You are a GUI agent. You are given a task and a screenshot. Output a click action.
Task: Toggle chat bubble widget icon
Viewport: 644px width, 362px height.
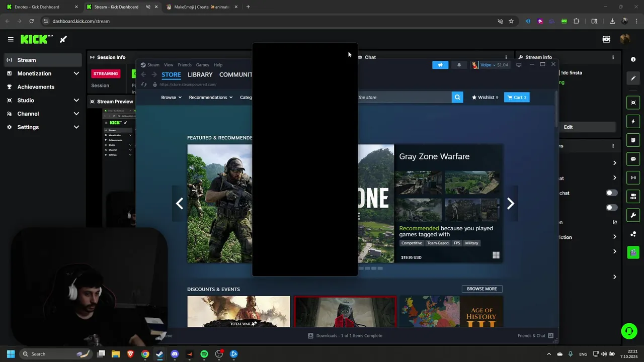point(633,159)
